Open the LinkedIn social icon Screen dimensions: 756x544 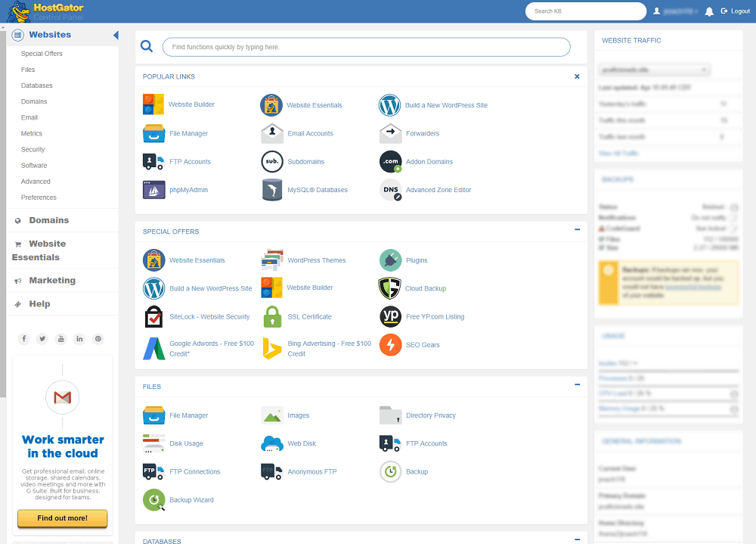(x=79, y=339)
